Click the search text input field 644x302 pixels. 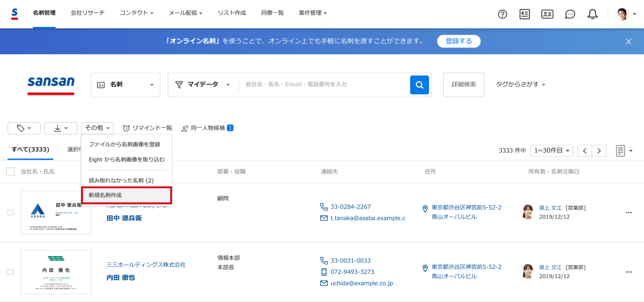click(x=324, y=85)
